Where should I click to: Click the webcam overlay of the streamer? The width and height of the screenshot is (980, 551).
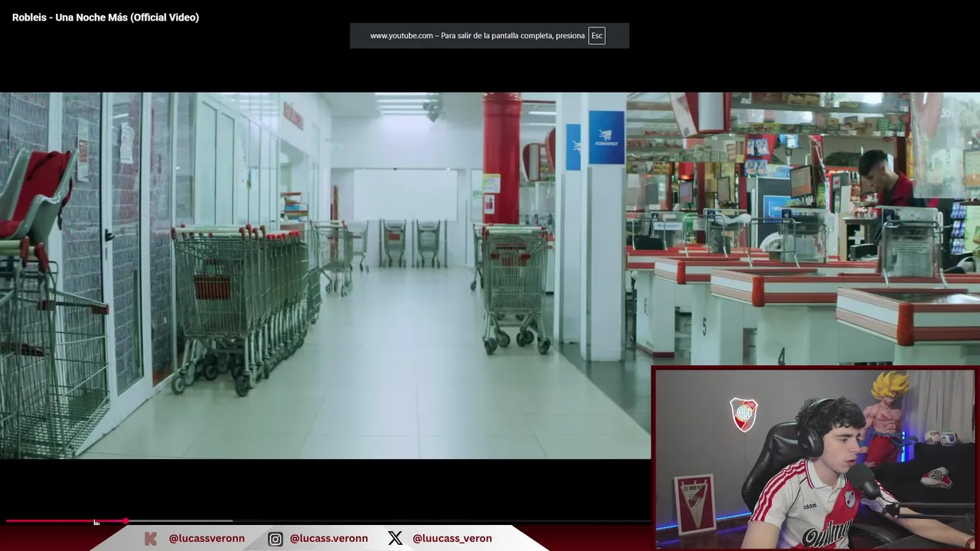click(x=815, y=458)
